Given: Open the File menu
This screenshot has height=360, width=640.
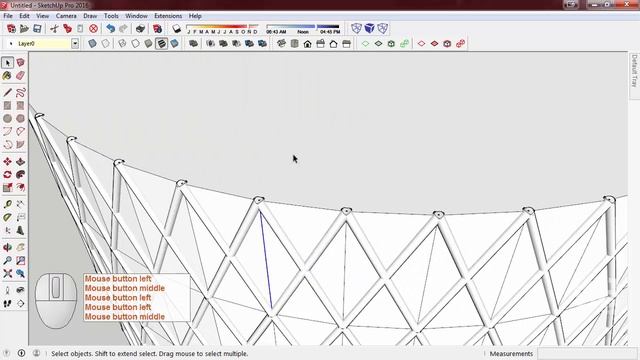Looking at the screenshot, I should 8,16.
